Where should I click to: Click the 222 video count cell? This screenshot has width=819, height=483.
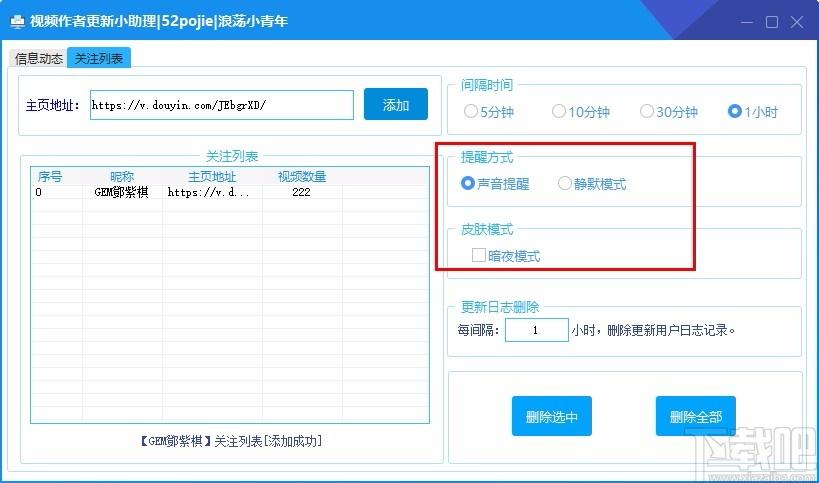301,192
